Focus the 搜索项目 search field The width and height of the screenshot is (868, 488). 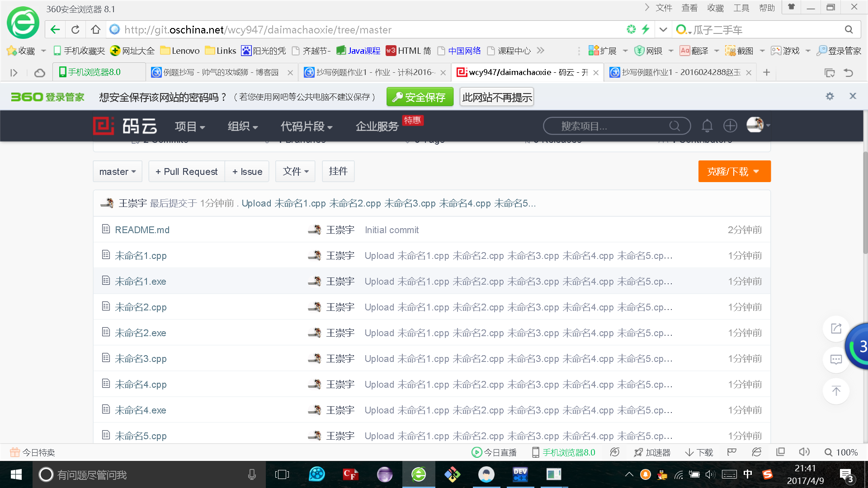pos(617,126)
